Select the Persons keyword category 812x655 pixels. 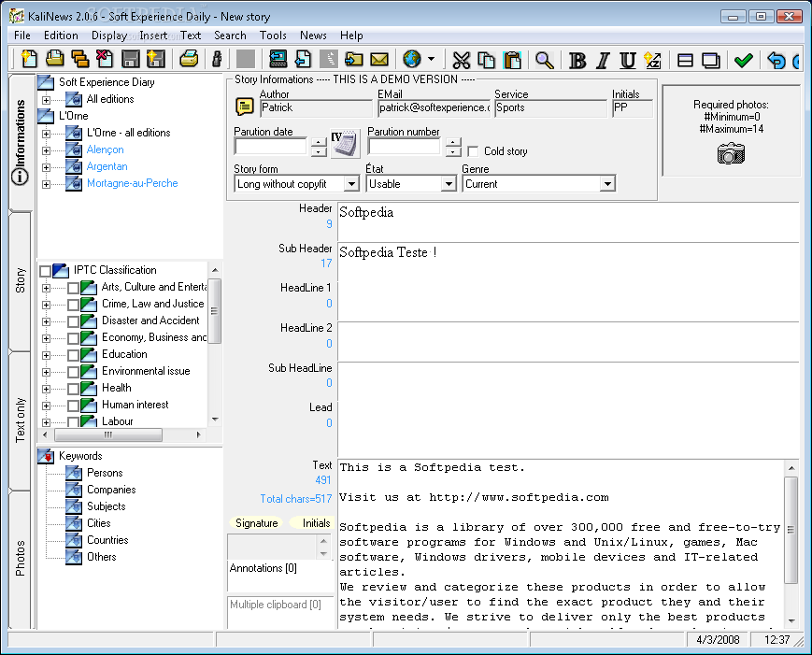click(x=105, y=473)
